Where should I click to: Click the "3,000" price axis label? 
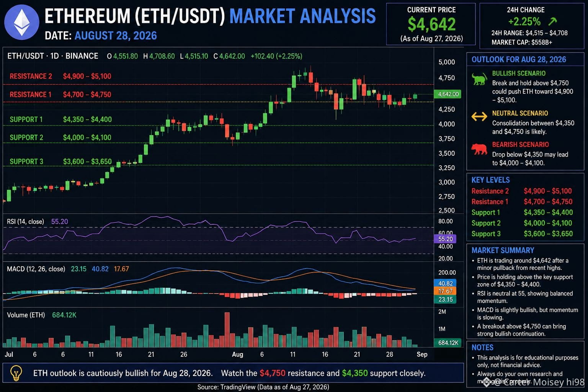(446, 182)
